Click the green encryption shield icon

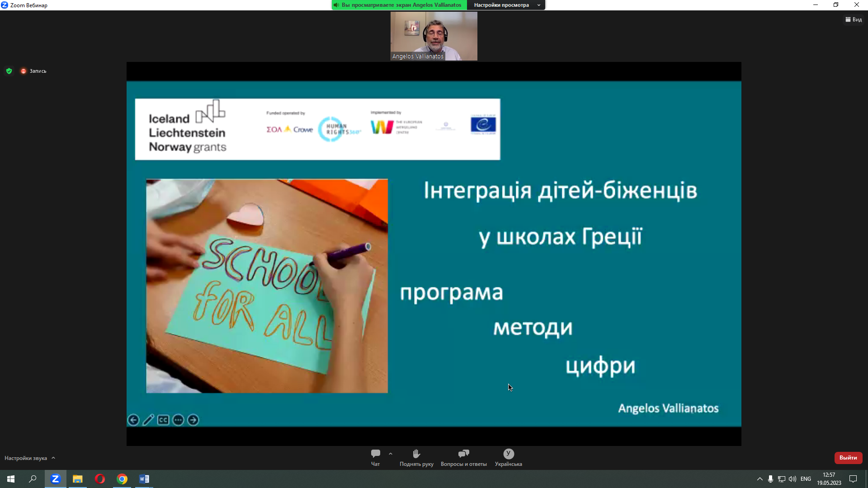[9, 71]
